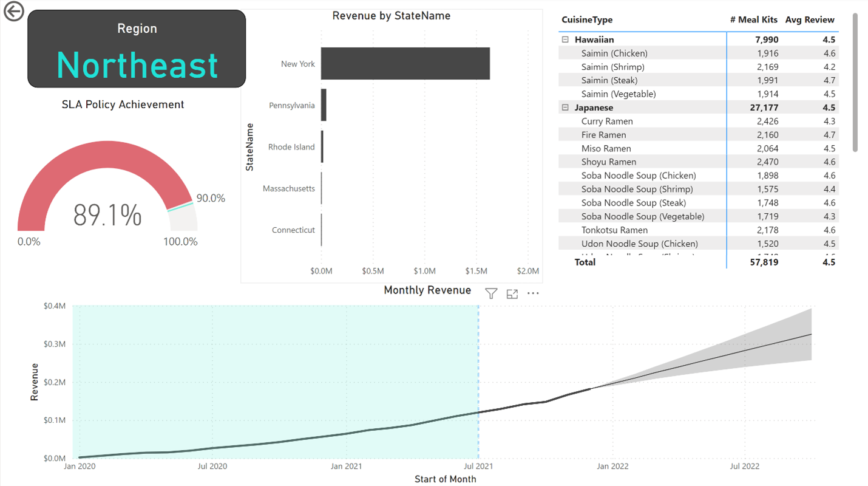Select the New York revenue bar
This screenshot has width=868, height=486.
(x=405, y=64)
